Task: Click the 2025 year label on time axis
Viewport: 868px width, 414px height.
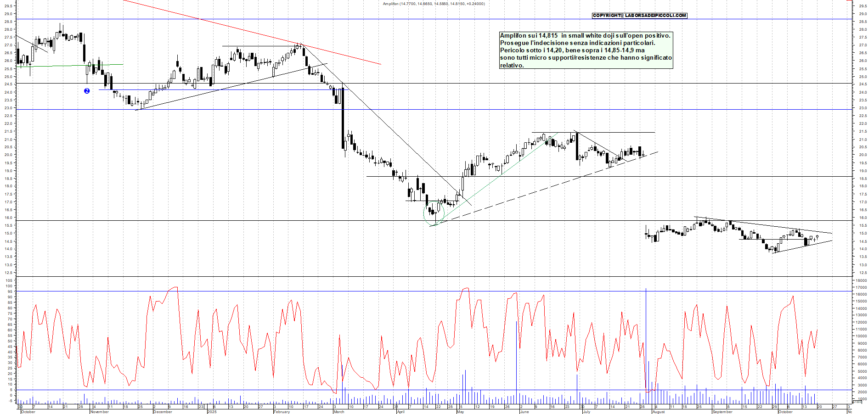Action: [x=212, y=412]
